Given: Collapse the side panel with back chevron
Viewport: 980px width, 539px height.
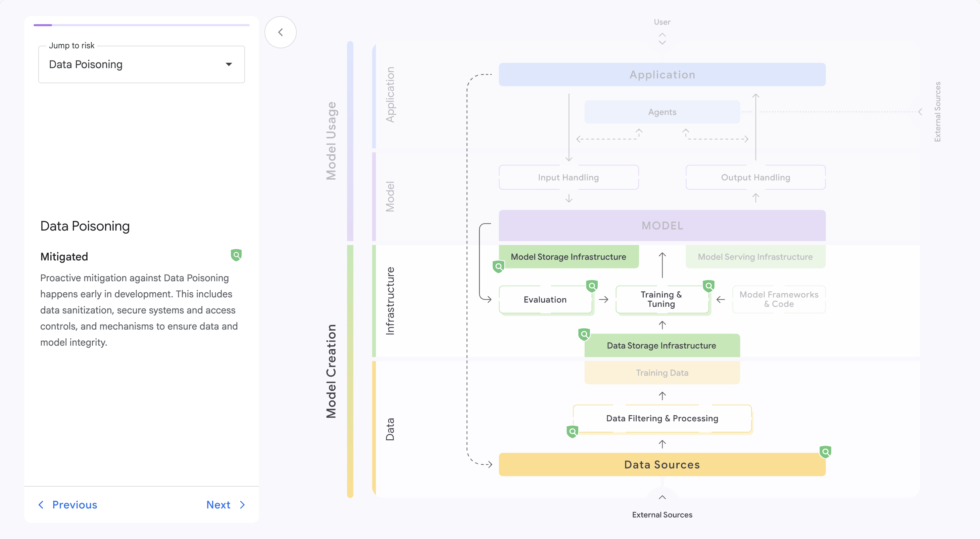Looking at the screenshot, I should coord(280,32).
